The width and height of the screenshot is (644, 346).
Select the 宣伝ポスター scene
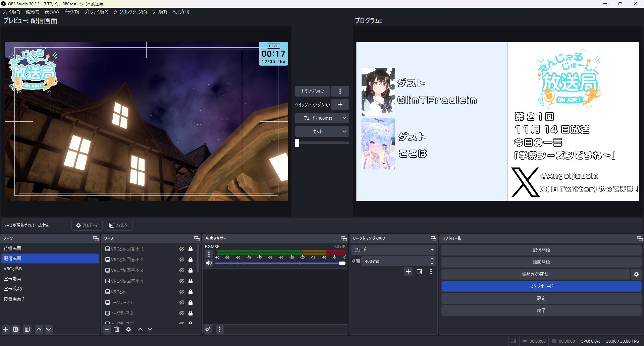point(50,289)
